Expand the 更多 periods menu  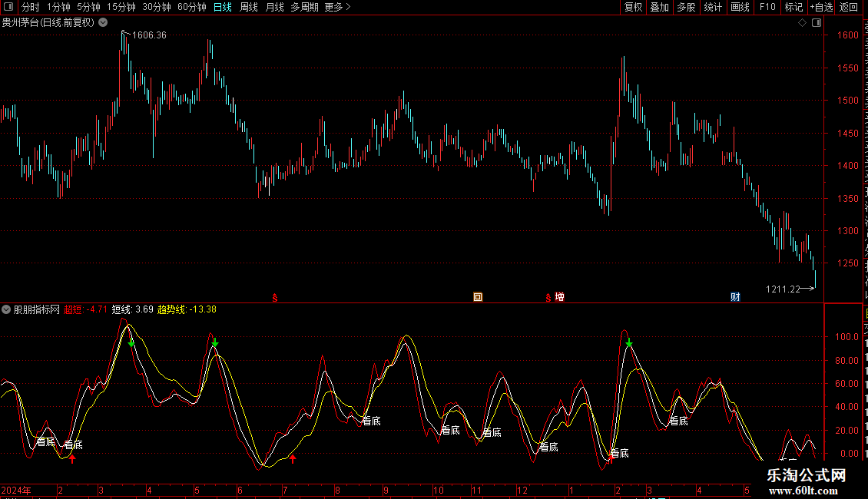(337, 7)
